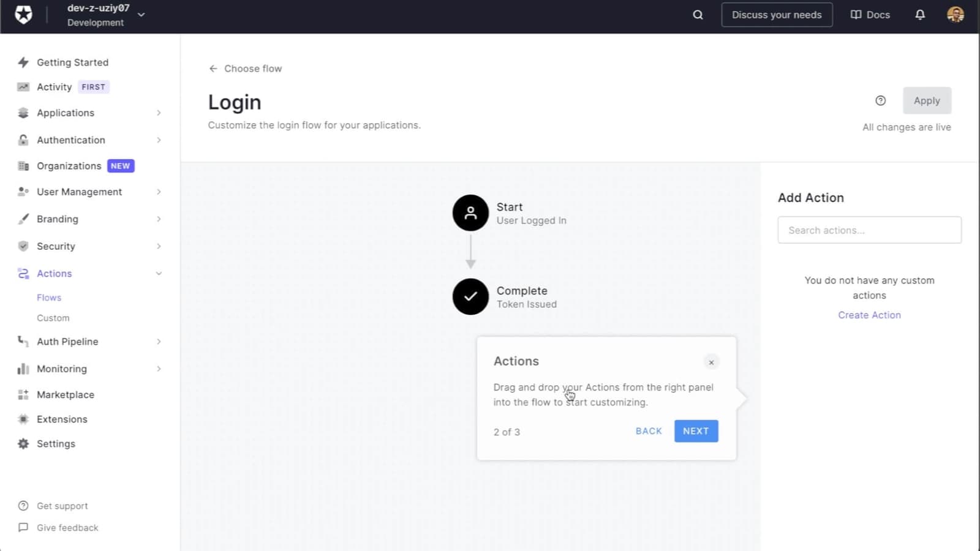
Task: Click the Marketplace sidebar icon
Action: click(23, 394)
